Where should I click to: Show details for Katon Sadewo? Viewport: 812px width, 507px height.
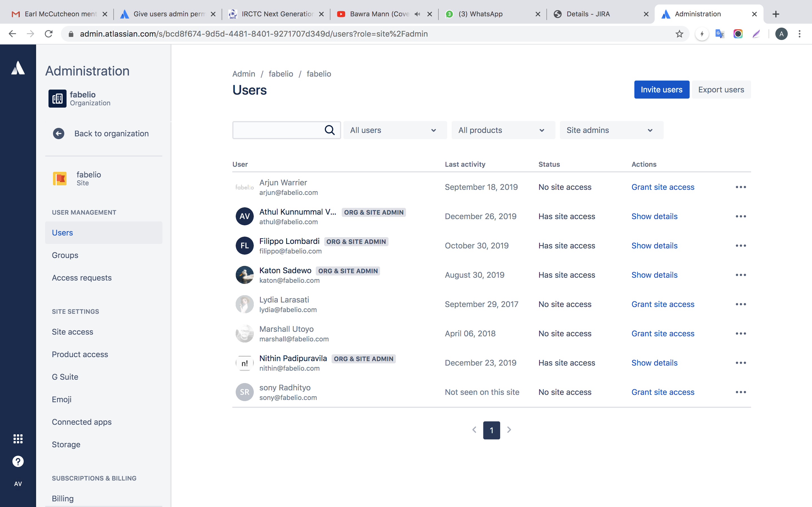pyautogui.click(x=654, y=275)
